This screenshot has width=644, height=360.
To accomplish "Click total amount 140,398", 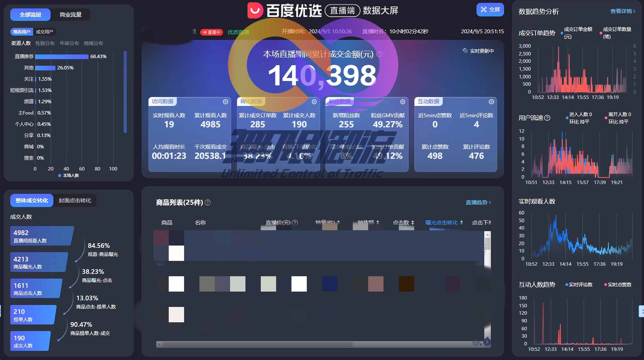I will point(322,76).
